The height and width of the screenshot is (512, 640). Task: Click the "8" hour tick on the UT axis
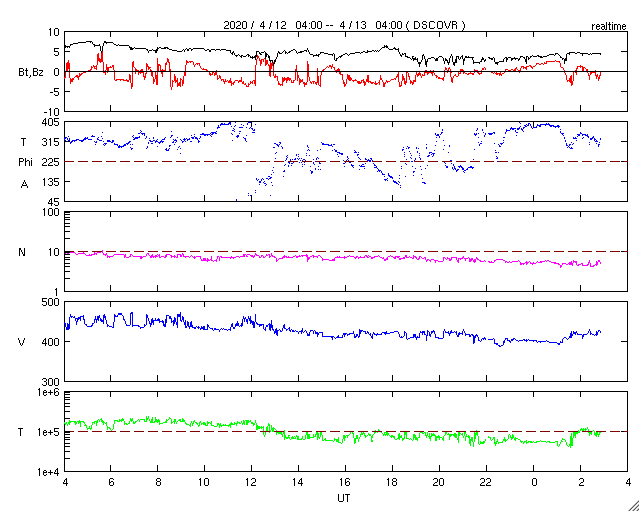point(158,483)
